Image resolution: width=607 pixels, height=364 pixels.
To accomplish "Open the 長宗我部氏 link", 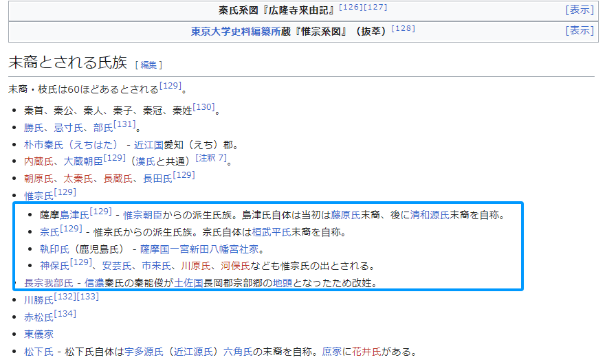I will (49, 283).
